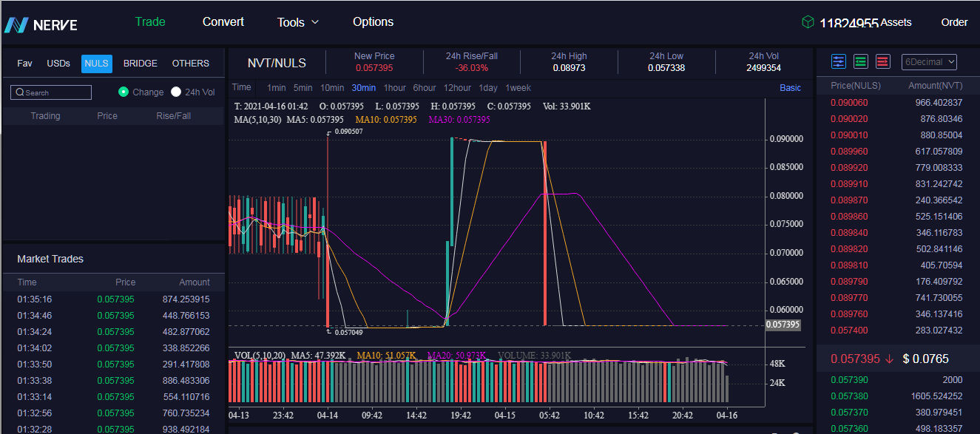Open the 6Decimal precision dropdown
Image resolution: width=980 pixels, height=434 pixels.
point(930,62)
